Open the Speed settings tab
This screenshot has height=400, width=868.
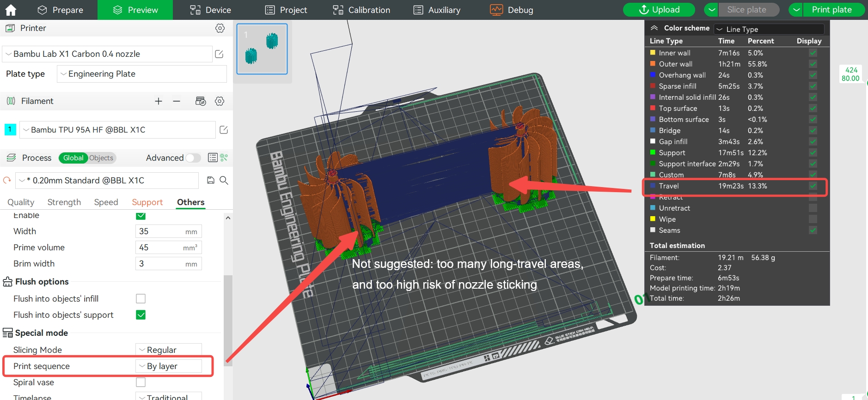[106, 202]
